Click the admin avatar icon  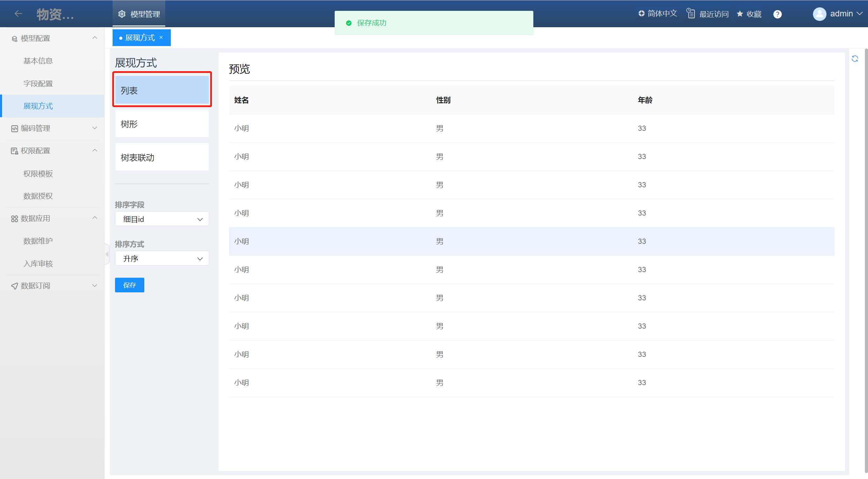pos(820,14)
